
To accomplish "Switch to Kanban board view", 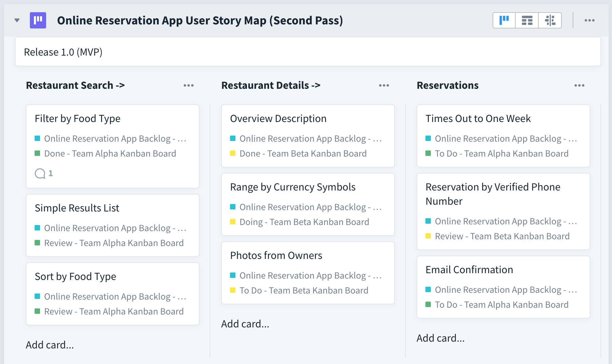I will pos(504,20).
